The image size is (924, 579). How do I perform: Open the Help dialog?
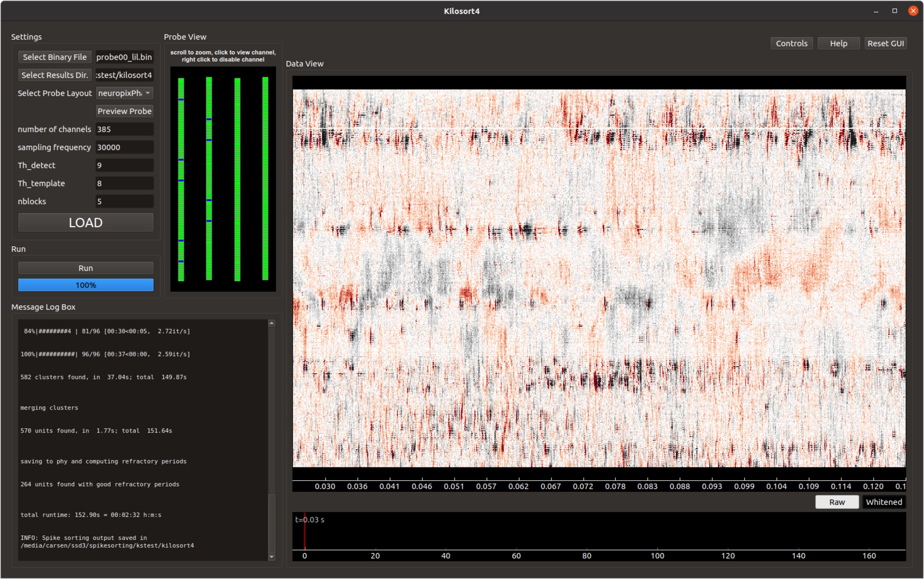coord(838,43)
